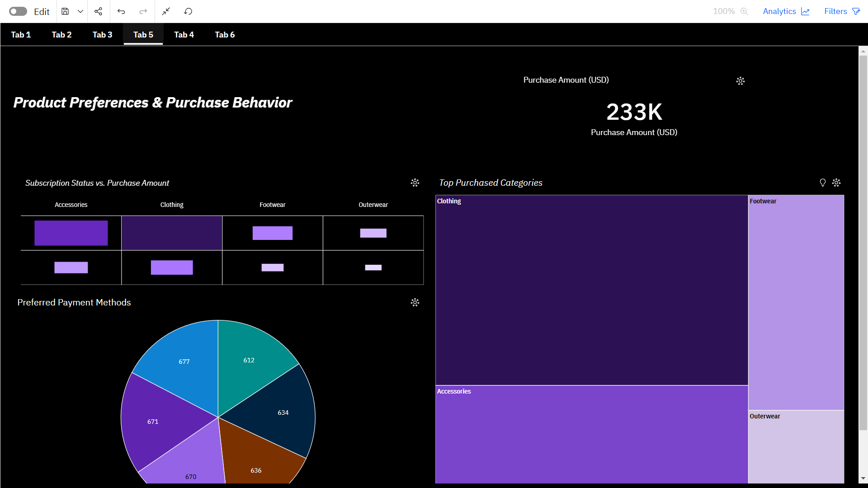Viewport: 868px width, 488px height.
Task: Toggle the Edit mode switch
Action: pyautogui.click(x=18, y=11)
